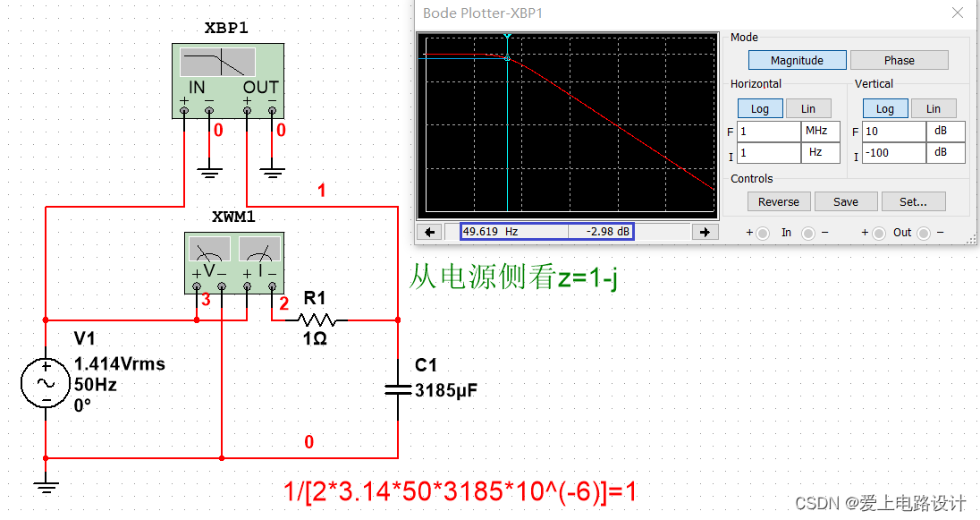
Task: Select AC voltage source V1
Action: tap(46, 383)
